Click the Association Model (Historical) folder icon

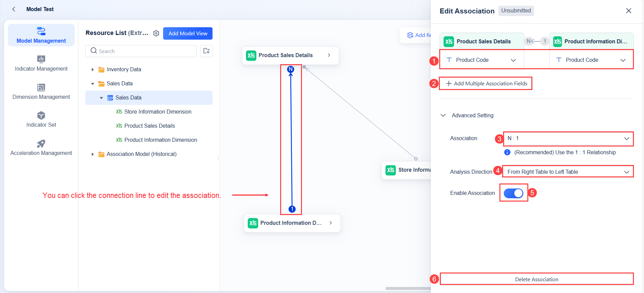(101, 154)
